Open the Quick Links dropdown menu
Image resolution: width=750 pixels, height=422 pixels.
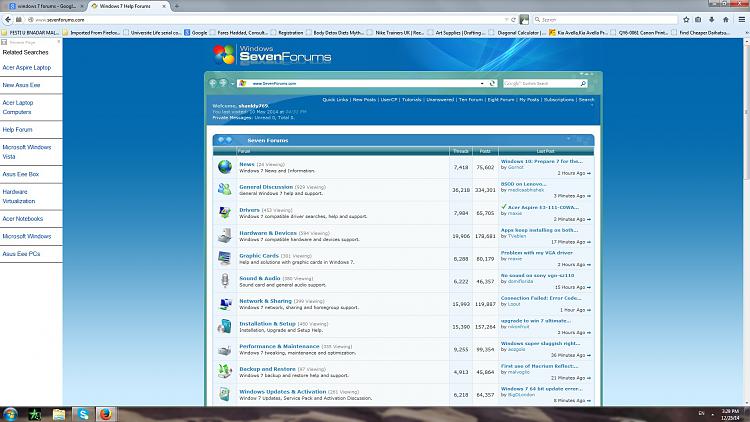[335, 100]
